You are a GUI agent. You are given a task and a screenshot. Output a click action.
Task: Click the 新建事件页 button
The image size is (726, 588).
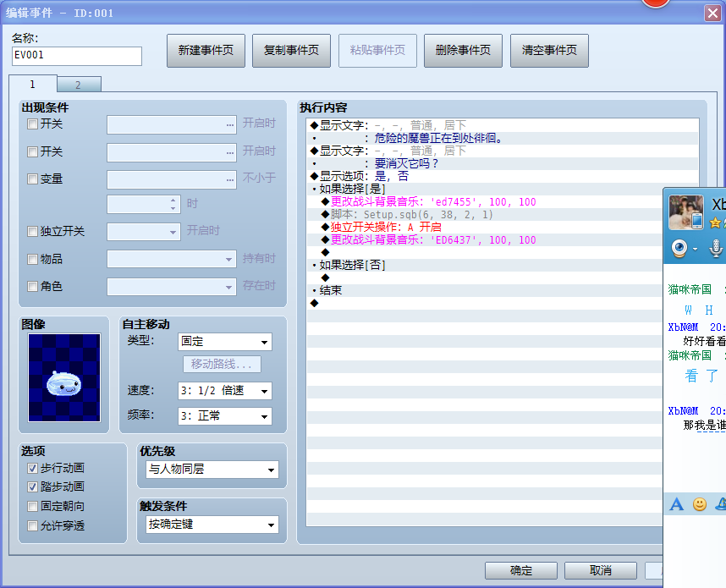pos(206,51)
